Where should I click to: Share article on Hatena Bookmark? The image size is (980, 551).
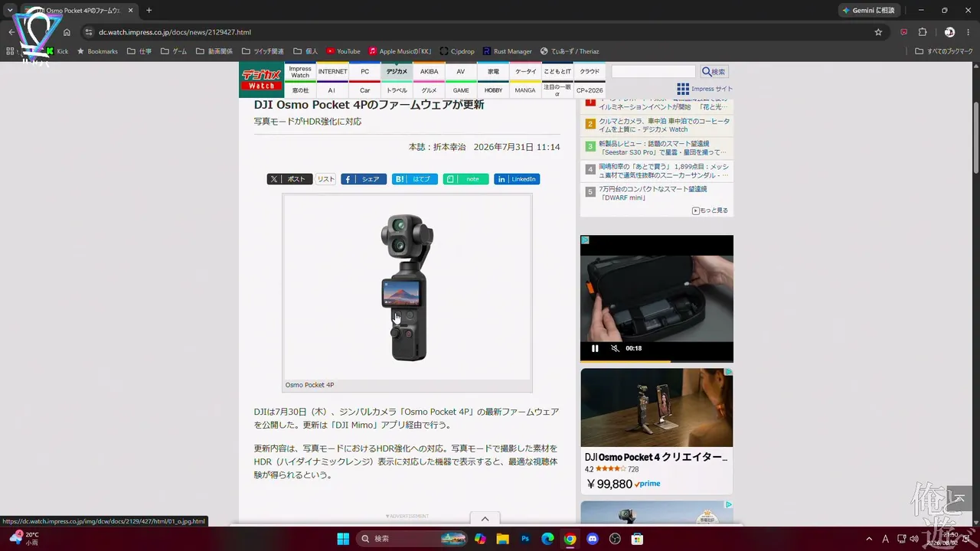tap(415, 179)
